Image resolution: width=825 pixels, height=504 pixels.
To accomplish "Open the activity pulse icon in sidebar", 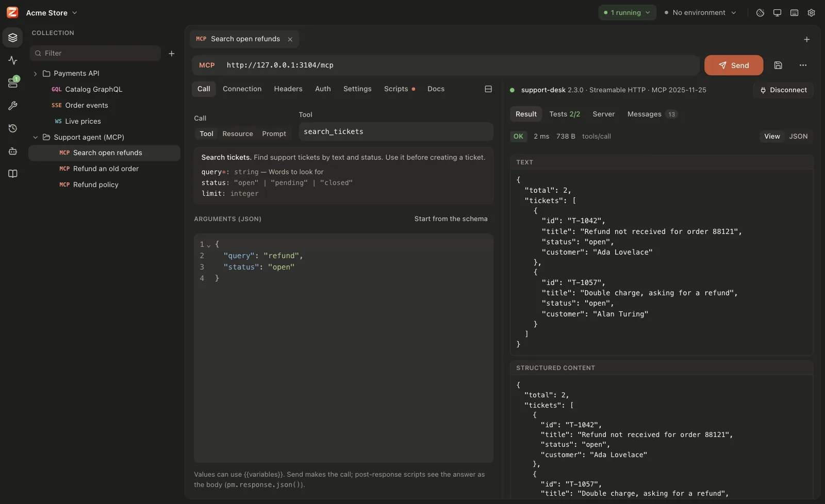I will 13,60.
